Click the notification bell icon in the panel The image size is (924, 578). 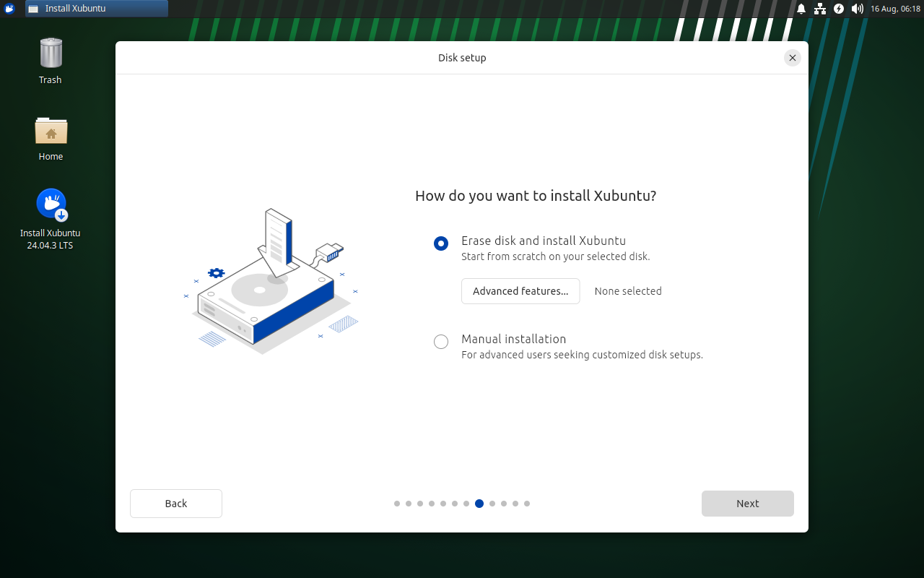click(801, 9)
